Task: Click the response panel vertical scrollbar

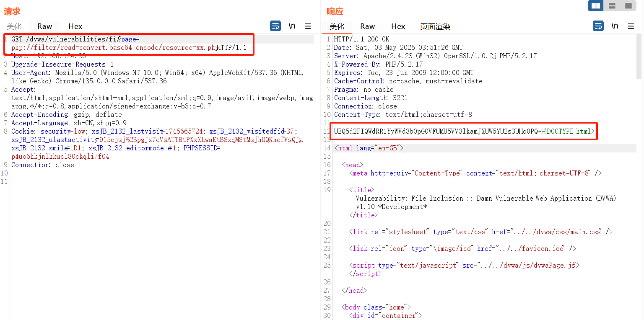Action: click(x=639, y=57)
